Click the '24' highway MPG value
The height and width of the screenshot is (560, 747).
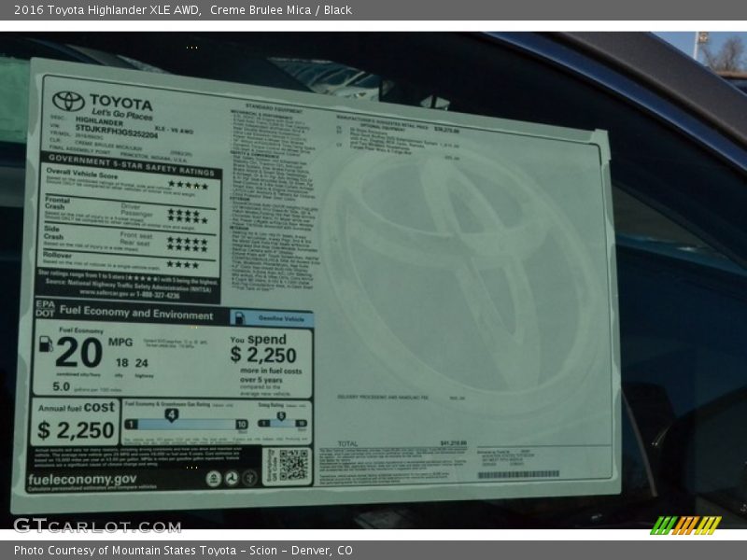[x=142, y=363]
